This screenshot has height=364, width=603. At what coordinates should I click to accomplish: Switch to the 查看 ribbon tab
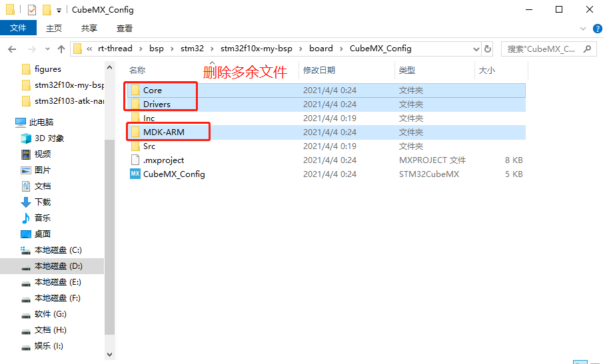point(125,29)
